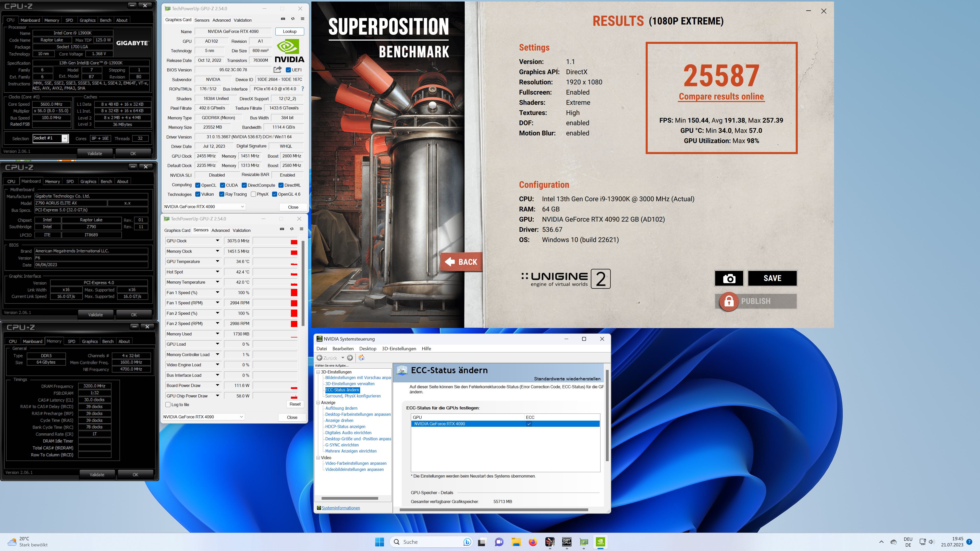This screenshot has width=980, height=551.
Task: Click the Suche search field on taskbar
Action: pyautogui.click(x=431, y=542)
